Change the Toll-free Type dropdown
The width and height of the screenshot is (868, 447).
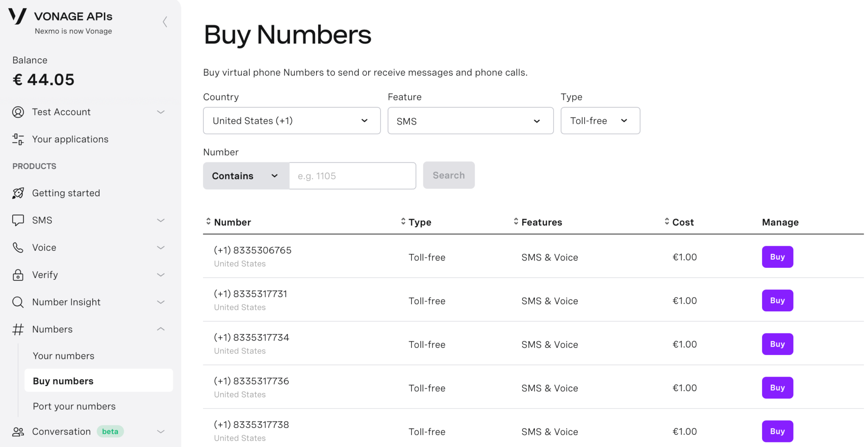[600, 120]
